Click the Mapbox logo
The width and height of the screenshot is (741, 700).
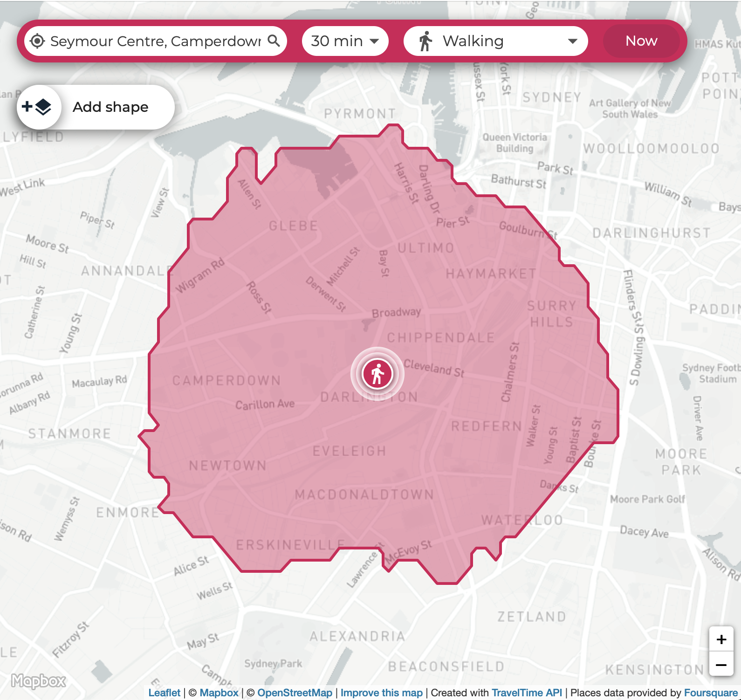(x=39, y=681)
